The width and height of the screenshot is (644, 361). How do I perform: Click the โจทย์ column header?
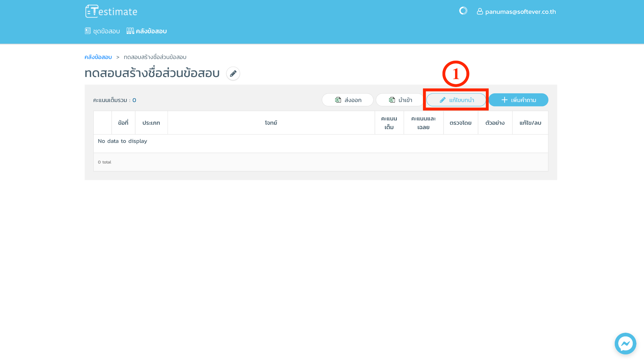(271, 123)
